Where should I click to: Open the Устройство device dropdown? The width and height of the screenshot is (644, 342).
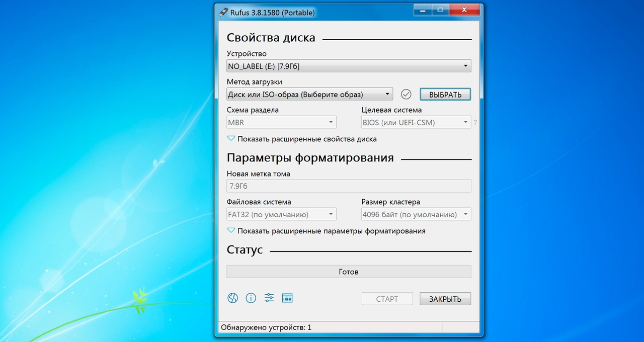tap(349, 66)
